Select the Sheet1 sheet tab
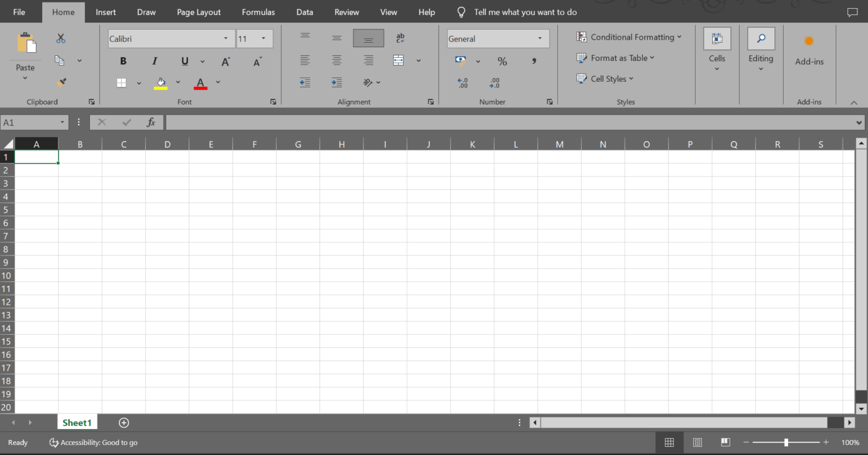 pyautogui.click(x=77, y=423)
